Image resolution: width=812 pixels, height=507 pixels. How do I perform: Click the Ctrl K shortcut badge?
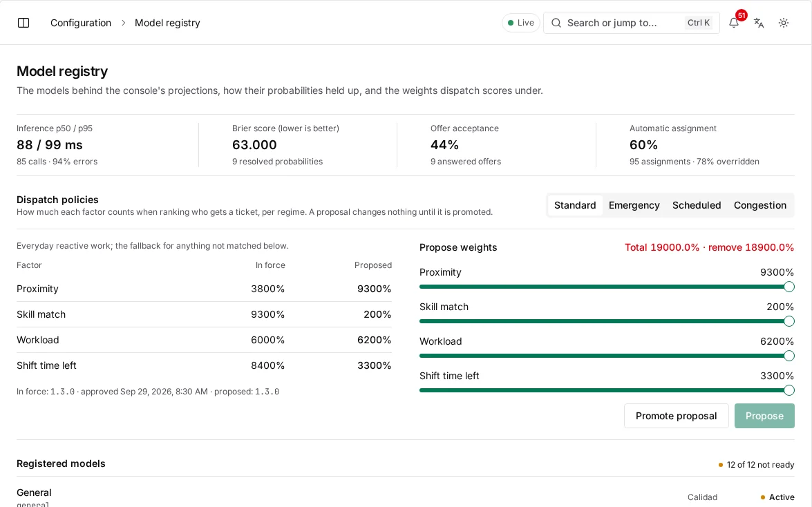point(699,23)
